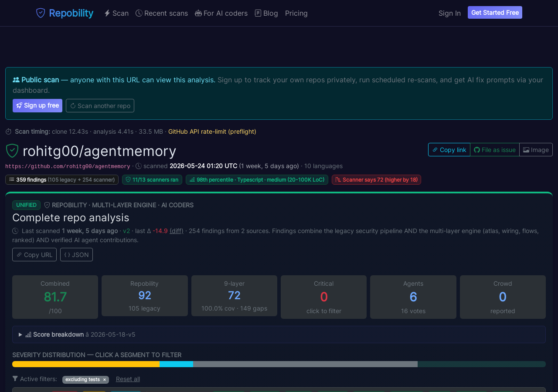This screenshot has width=558, height=392.
Task: Click the Sign up free button
Action: coord(37,105)
